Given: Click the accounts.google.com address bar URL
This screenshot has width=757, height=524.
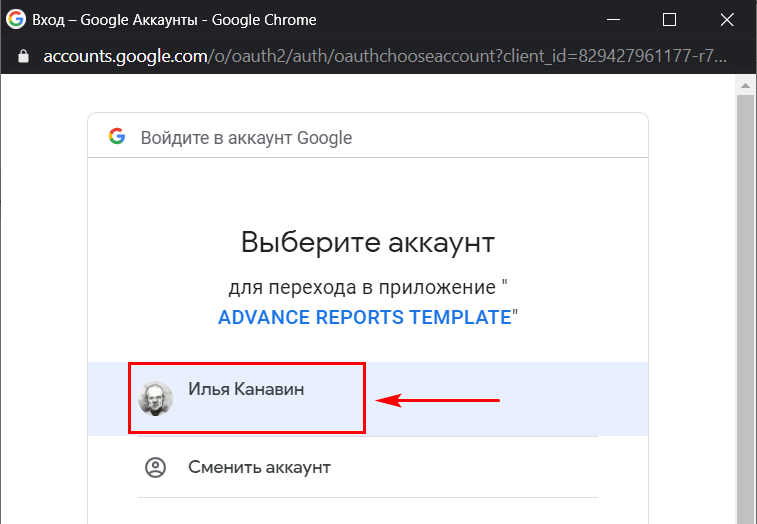Looking at the screenshot, I should click(385, 57).
